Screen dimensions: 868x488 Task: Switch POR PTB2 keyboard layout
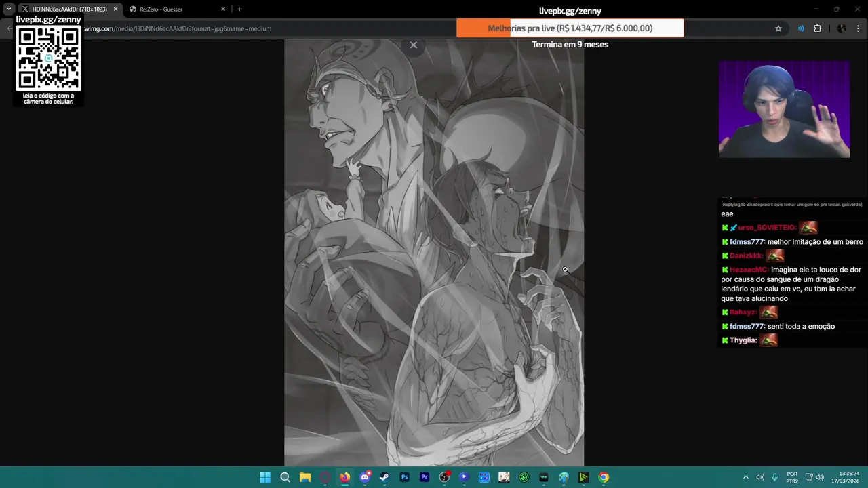click(x=792, y=477)
